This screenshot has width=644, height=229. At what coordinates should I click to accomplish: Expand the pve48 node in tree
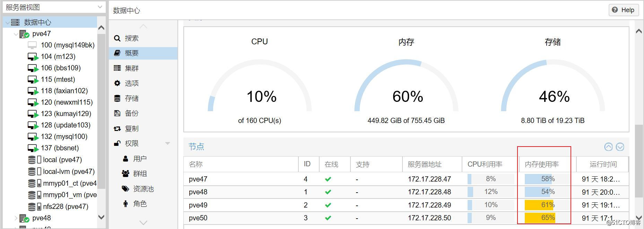click(16, 218)
